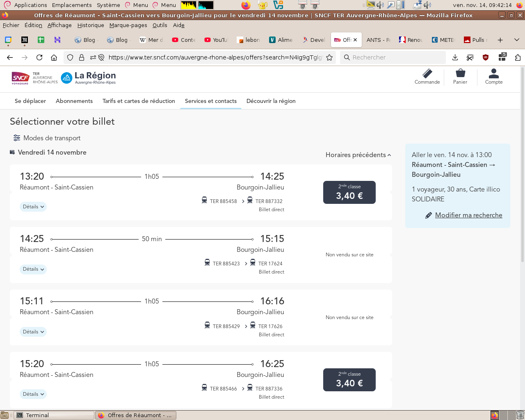Expand Détails for the 14:25 departure
The image size is (525, 420).
[x=33, y=269]
